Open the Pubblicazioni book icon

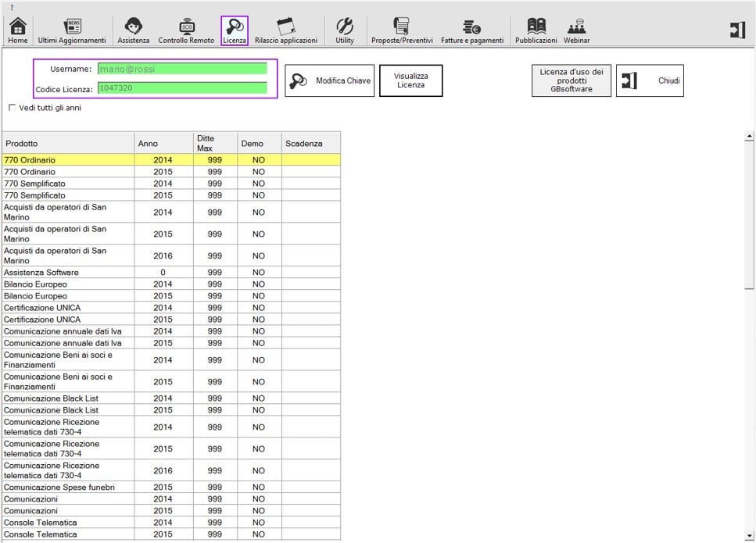pyautogui.click(x=536, y=30)
